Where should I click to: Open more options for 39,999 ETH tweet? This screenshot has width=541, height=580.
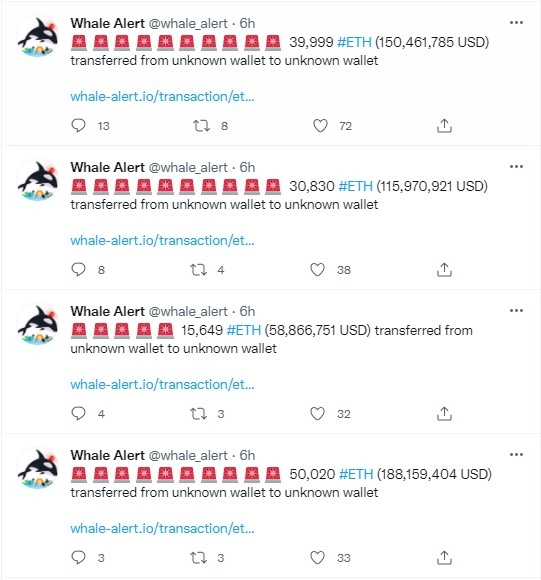click(516, 23)
